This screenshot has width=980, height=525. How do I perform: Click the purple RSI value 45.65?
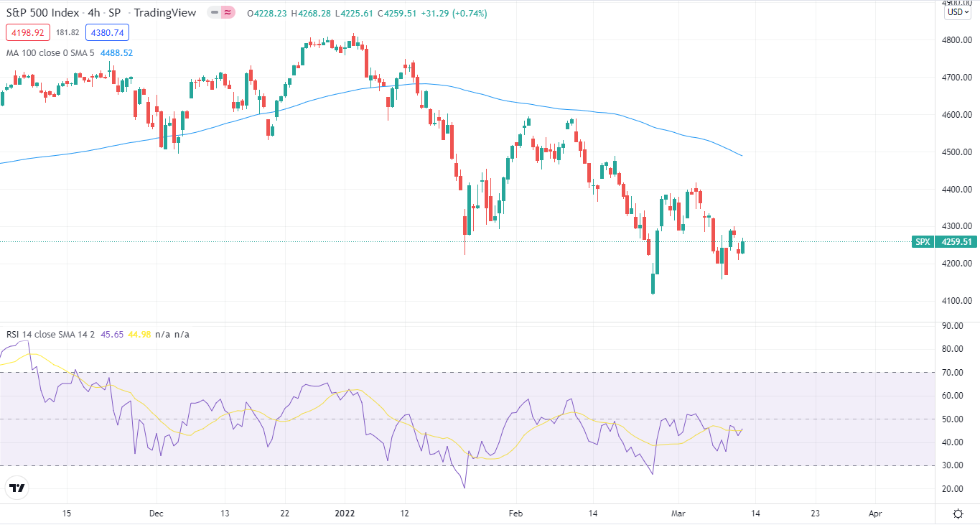111,334
